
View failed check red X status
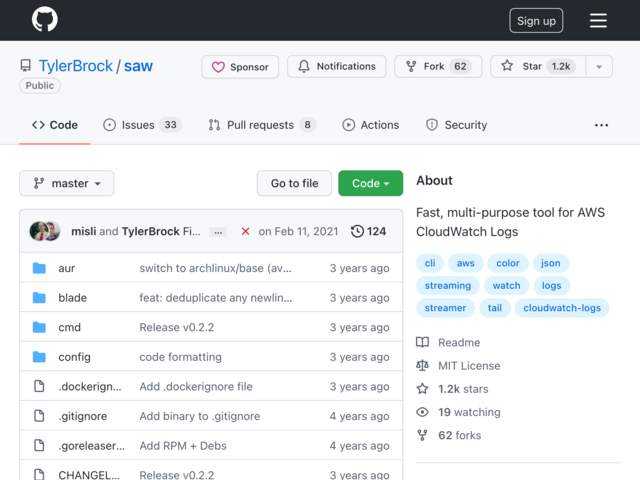pyautogui.click(x=245, y=231)
